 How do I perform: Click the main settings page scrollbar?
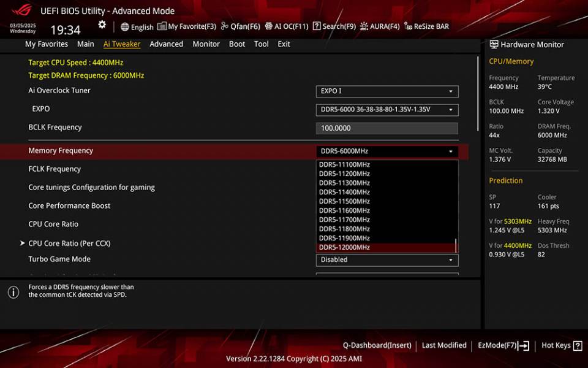pyautogui.click(x=478, y=93)
